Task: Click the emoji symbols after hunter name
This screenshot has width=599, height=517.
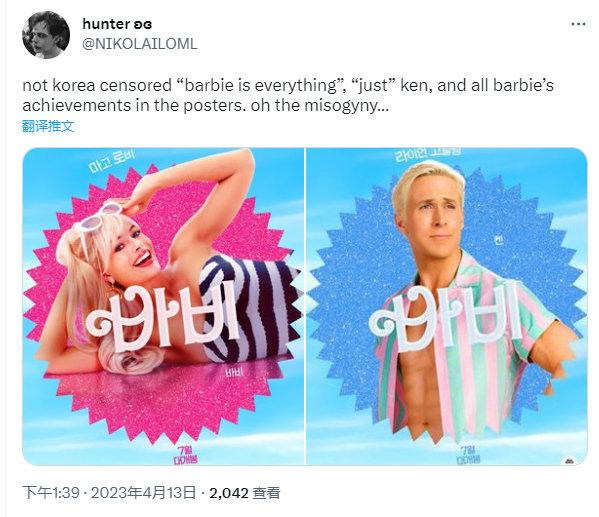Action: pos(142,25)
